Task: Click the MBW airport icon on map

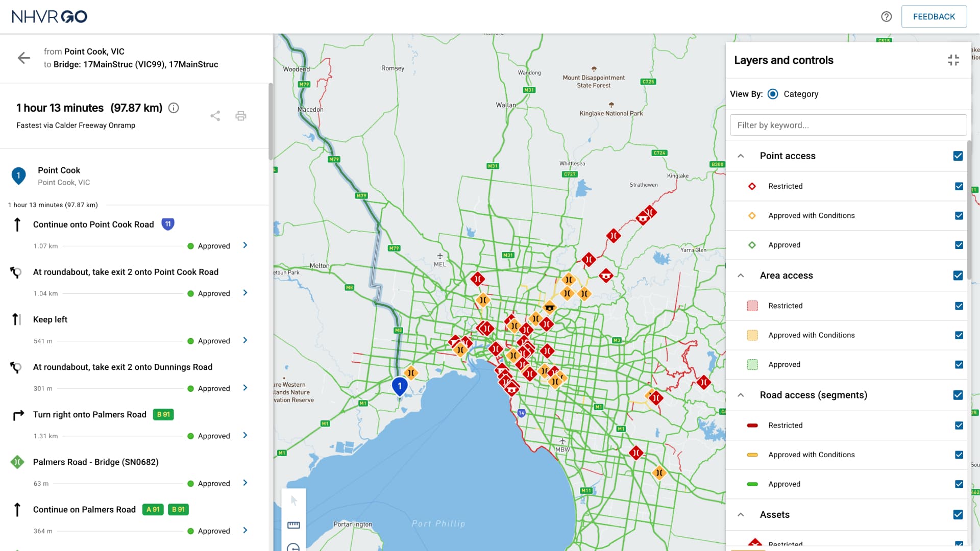Action: [562, 442]
